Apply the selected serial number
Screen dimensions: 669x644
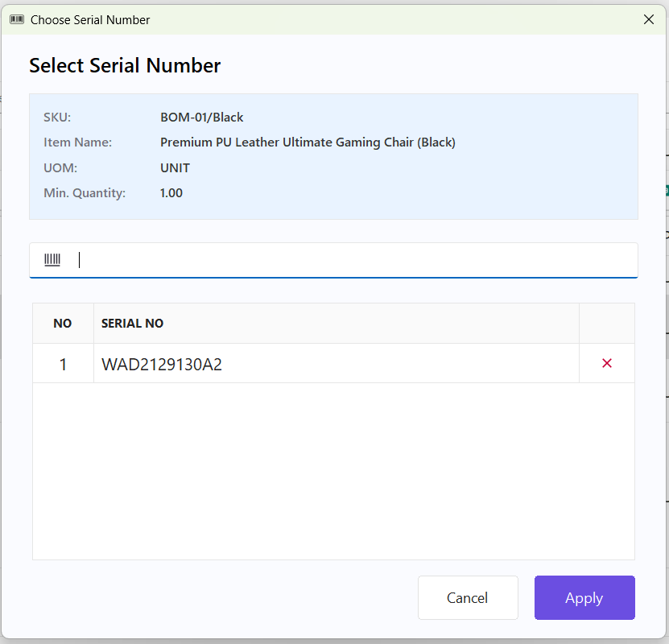coord(584,597)
